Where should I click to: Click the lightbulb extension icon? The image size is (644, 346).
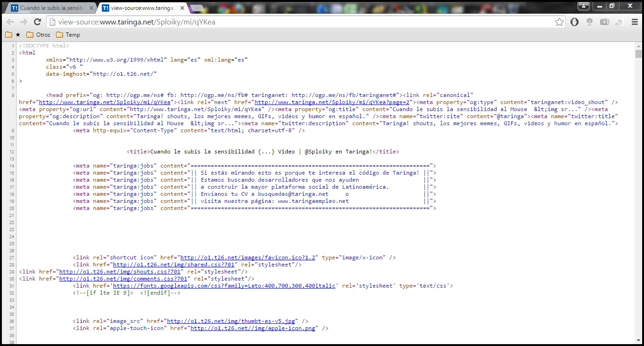pyautogui.click(x=589, y=22)
